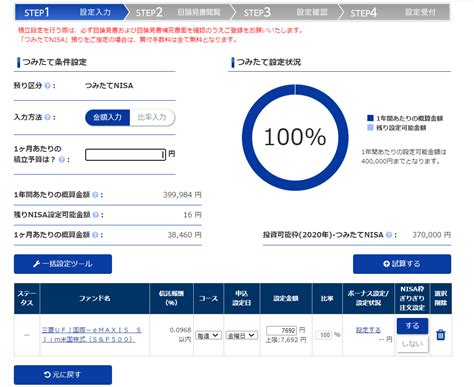Click the monthly budget input field
The height and width of the screenshot is (387, 474).
[125, 155]
